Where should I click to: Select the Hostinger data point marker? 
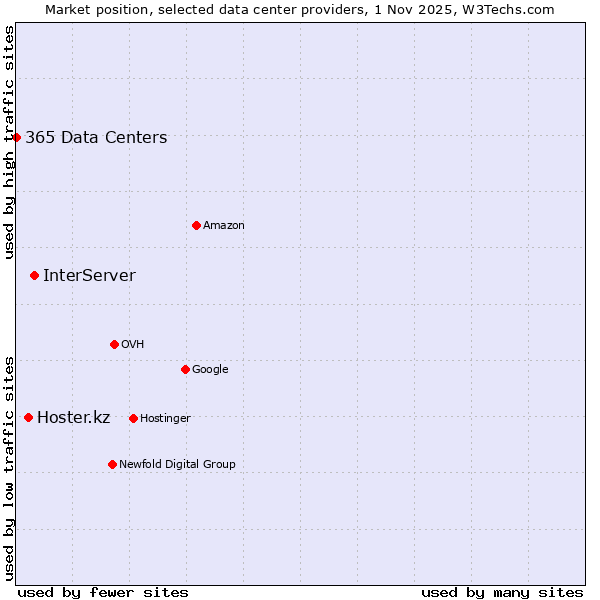pyautogui.click(x=133, y=418)
